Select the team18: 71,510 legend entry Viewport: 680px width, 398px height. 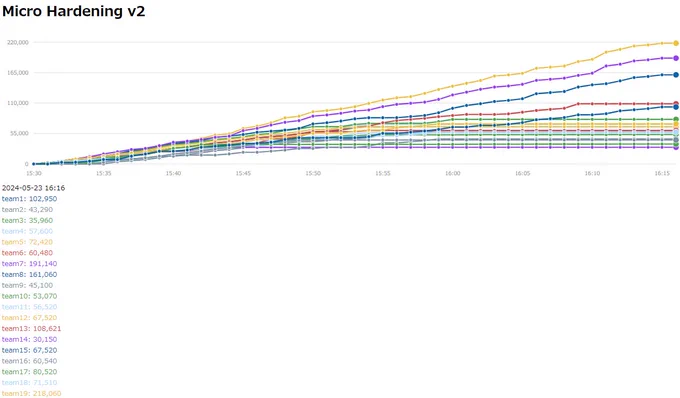(x=29, y=382)
